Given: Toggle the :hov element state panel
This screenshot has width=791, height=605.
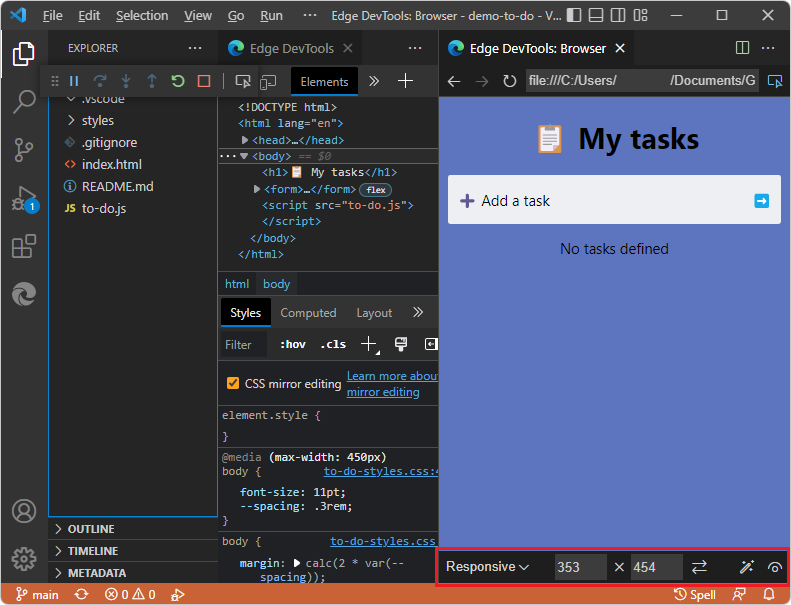Looking at the screenshot, I should click(x=293, y=344).
